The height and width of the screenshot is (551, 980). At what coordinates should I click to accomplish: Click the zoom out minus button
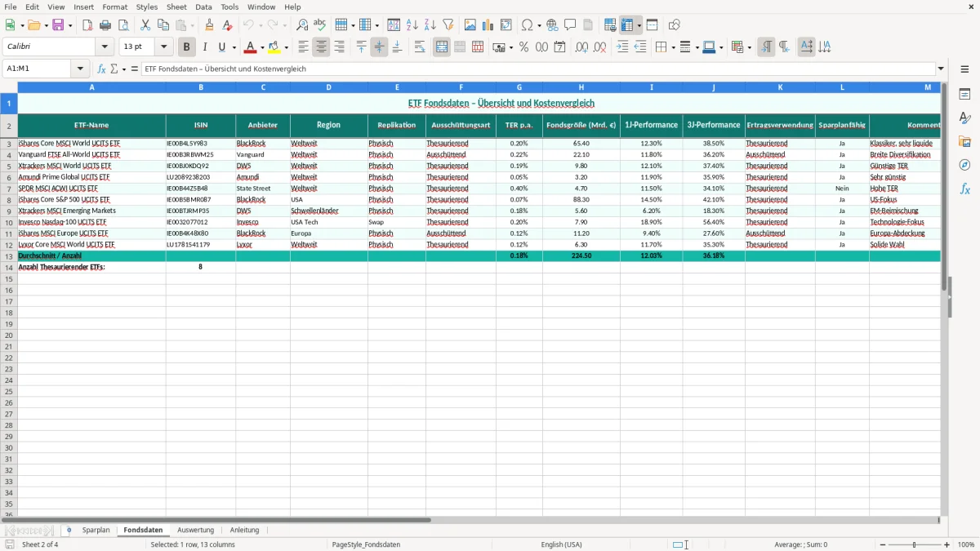pyautogui.click(x=881, y=544)
